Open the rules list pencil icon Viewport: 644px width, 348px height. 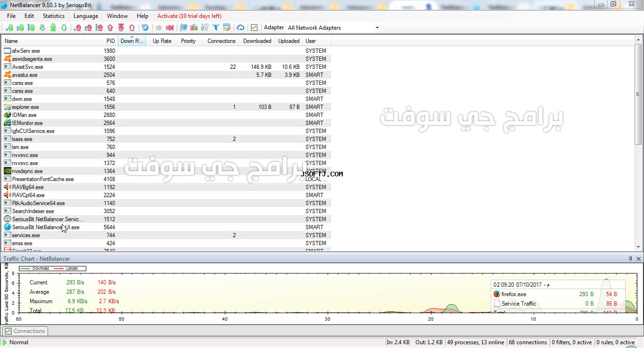tap(227, 28)
